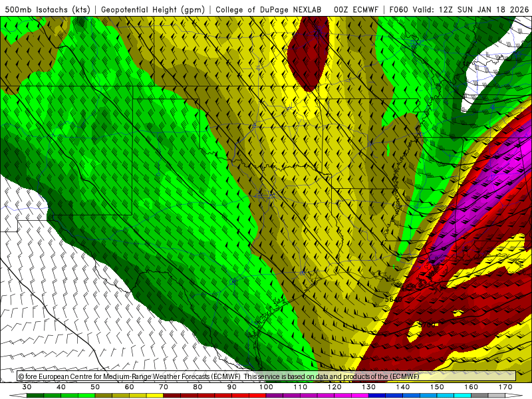532x399 pixels.
Task: Click the '150' value on the color scale
Action: tap(437, 387)
